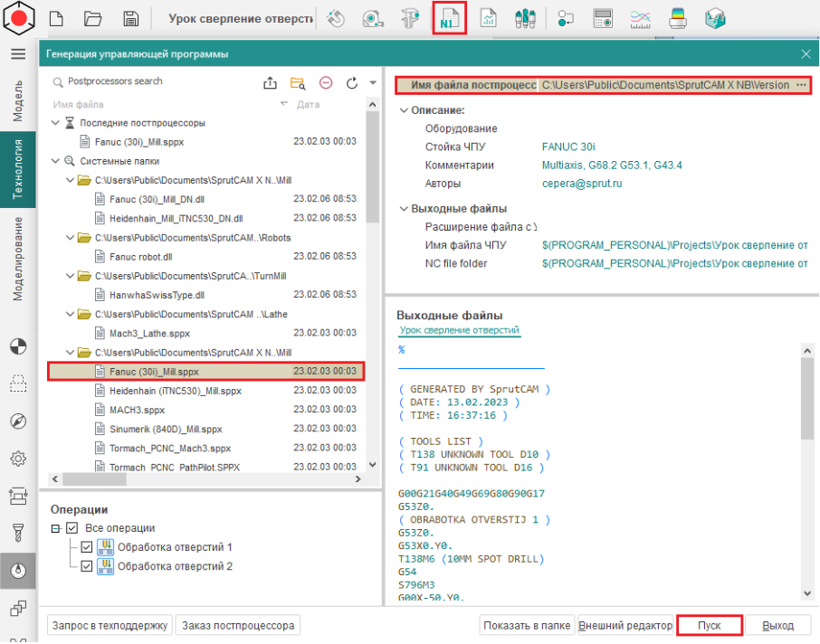Collapse the 'Описание' section

(404, 110)
